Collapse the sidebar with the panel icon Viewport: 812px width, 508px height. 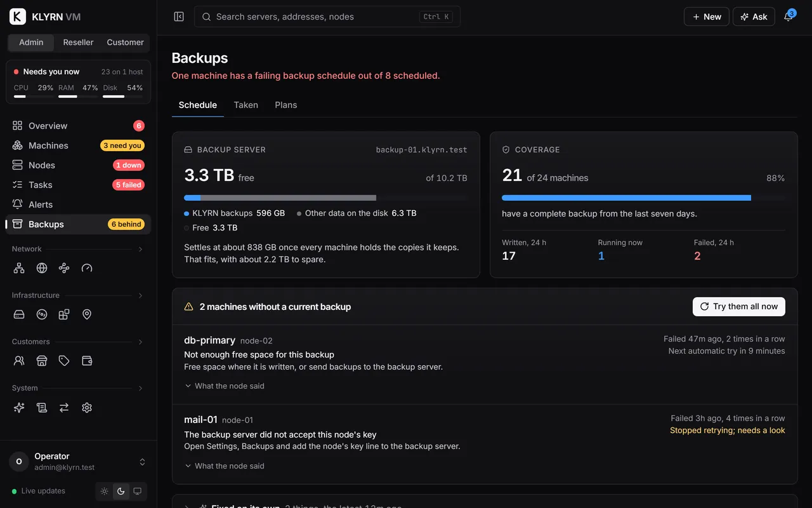pyautogui.click(x=179, y=17)
